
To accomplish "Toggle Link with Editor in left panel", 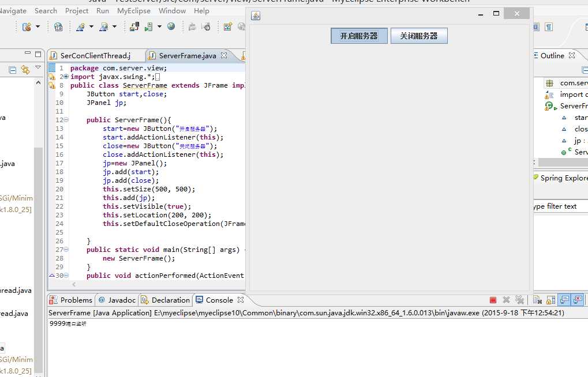I will [x=25, y=70].
